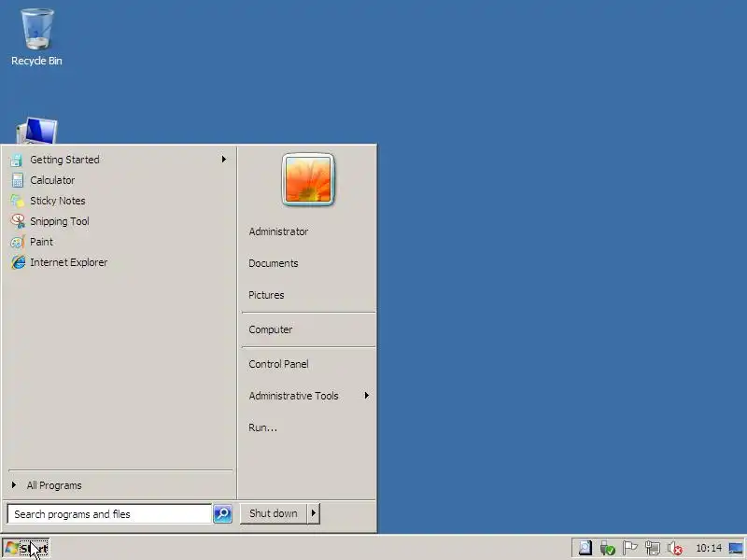Open the Recycle Bin desktop icon
Viewport: 747px width, 560px height.
[36, 36]
